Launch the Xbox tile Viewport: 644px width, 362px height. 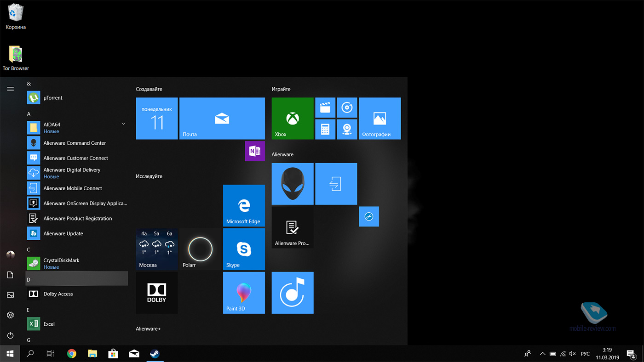point(293,119)
